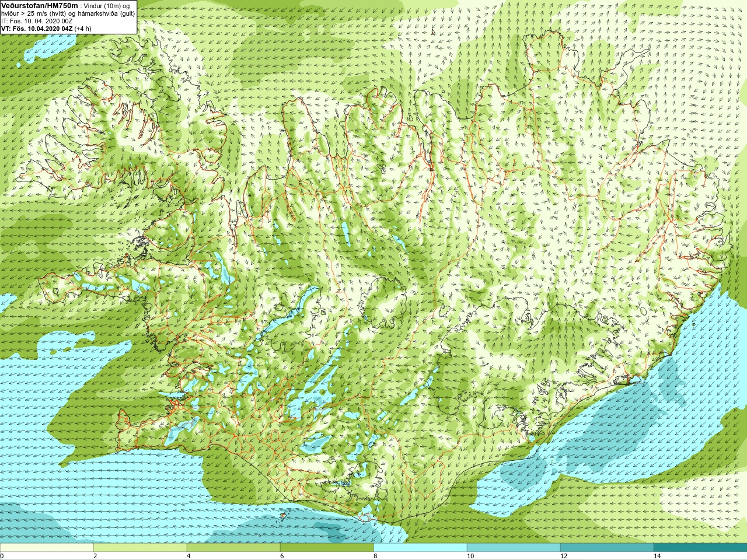
Task: Click the '(+4 h)' forecast offset text
Action: point(83,29)
